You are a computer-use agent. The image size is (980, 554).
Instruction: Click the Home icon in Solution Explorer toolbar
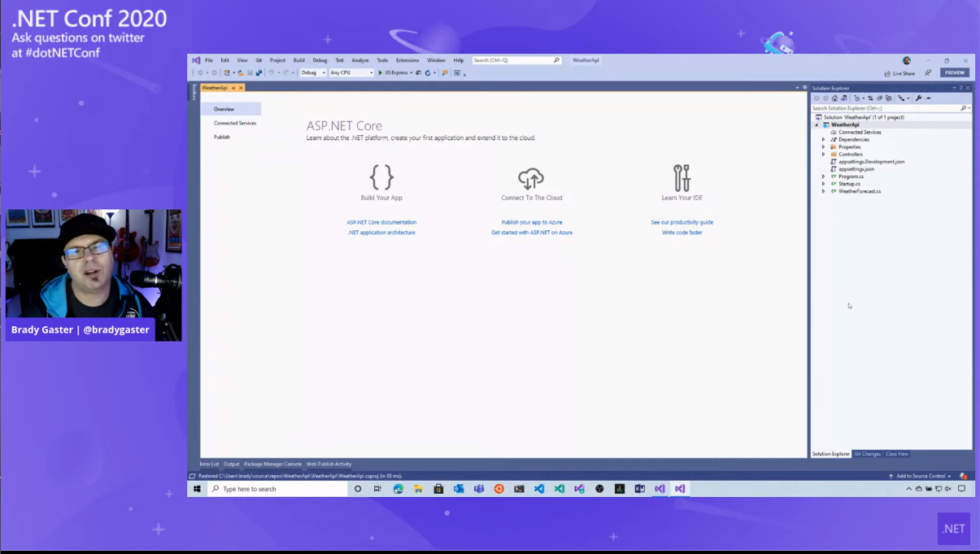834,98
